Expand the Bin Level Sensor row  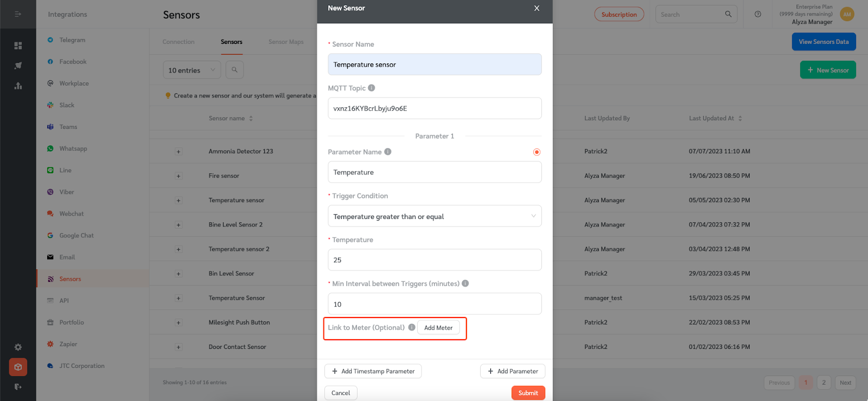[178, 274]
